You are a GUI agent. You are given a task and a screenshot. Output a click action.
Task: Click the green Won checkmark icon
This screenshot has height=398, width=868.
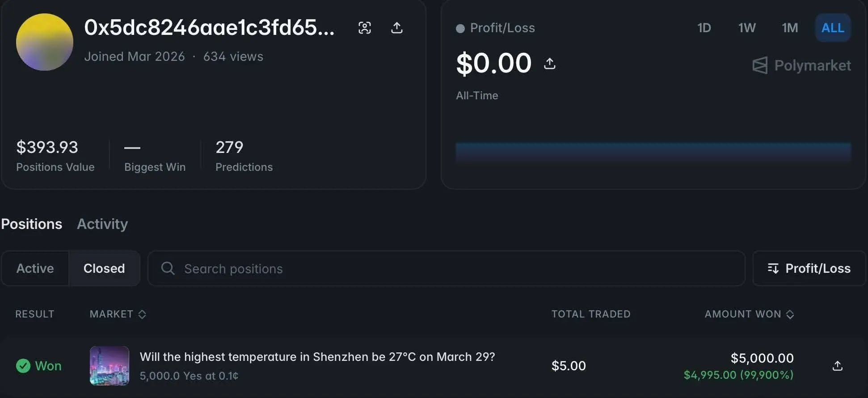23,366
